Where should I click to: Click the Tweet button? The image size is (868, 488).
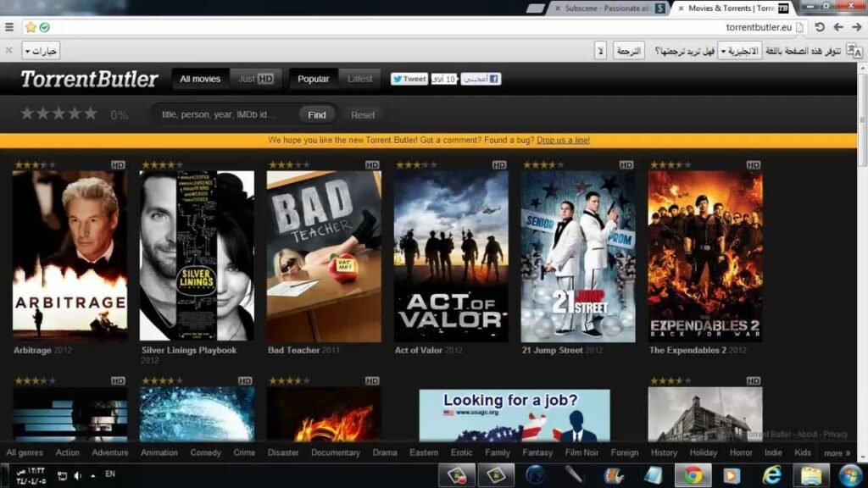tap(409, 79)
